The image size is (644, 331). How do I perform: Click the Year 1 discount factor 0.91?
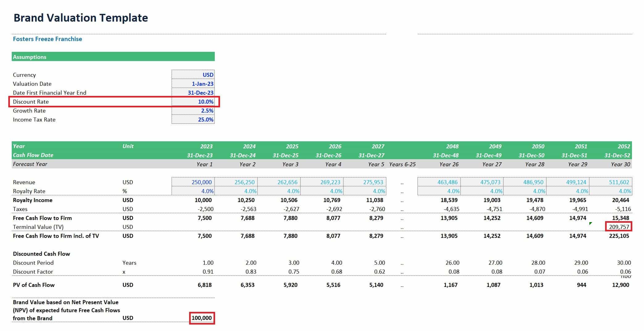[x=208, y=271]
